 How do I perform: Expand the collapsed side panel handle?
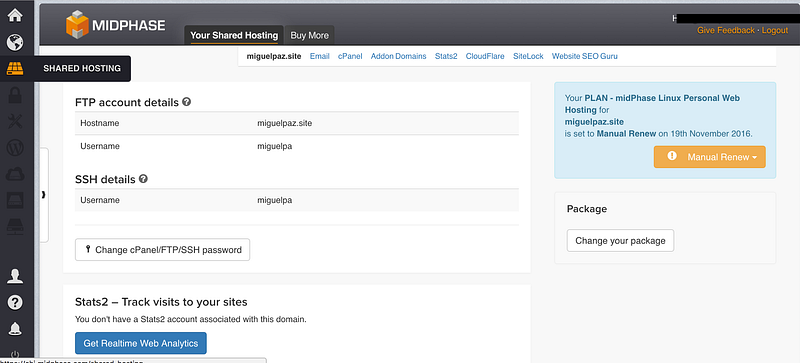(x=44, y=195)
